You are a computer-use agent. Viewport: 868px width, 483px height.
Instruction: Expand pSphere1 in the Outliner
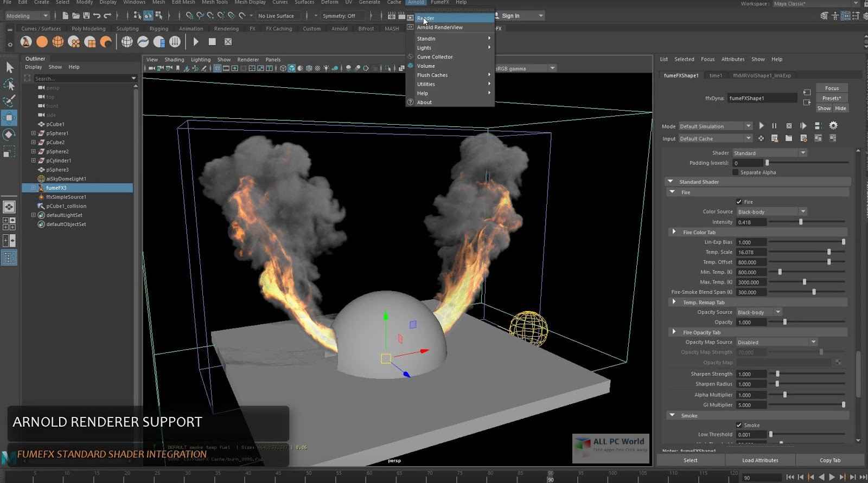click(x=33, y=133)
